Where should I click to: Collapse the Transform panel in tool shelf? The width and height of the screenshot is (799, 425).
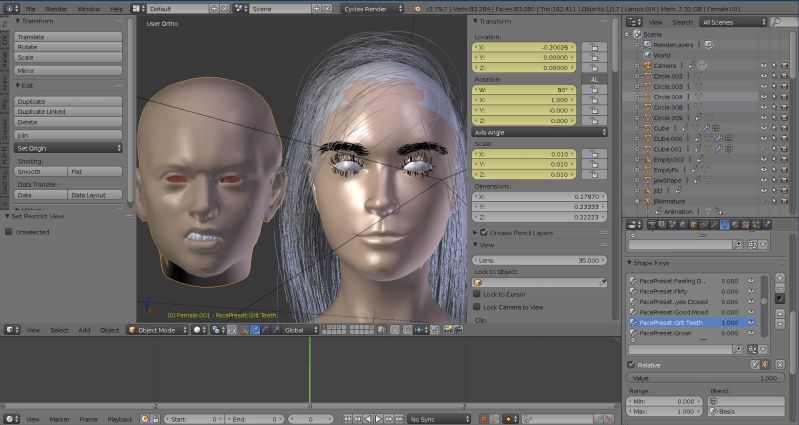click(x=17, y=21)
